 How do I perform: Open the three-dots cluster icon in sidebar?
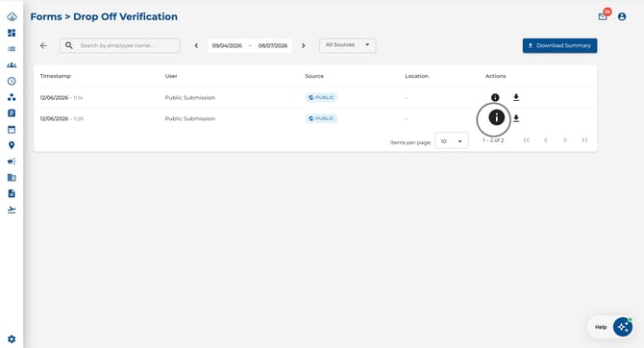tap(12, 97)
